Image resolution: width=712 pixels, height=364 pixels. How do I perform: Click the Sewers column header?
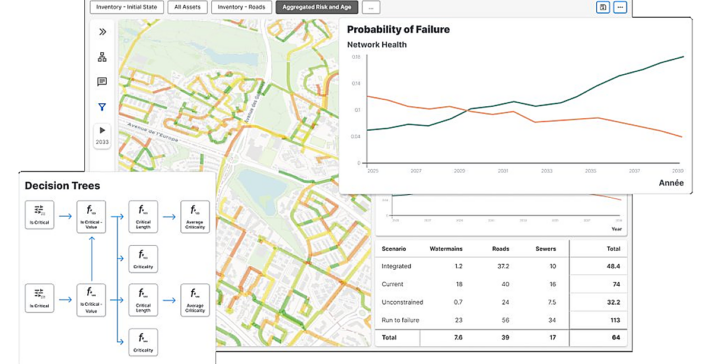[x=546, y=249]
